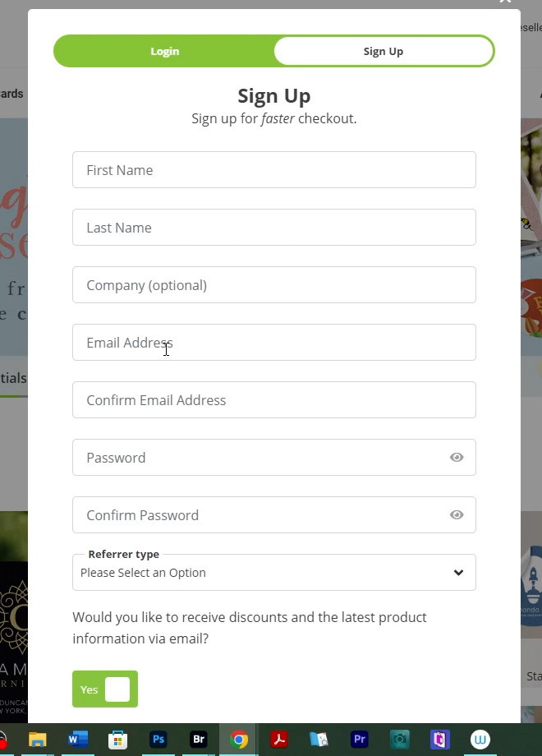Select the Company (optional) field
This screenshot has width=542, height=756.
[x=274, y=285]
